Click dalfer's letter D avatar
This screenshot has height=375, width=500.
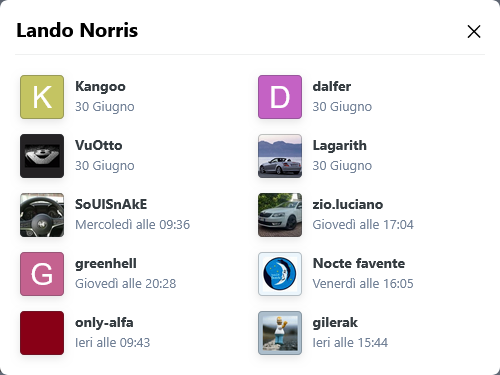[x=280, y=97]
